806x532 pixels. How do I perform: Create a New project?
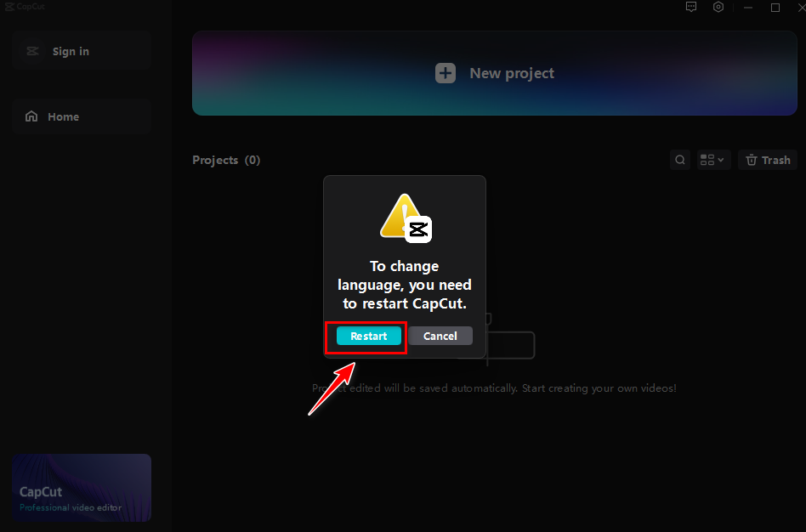[495, 73]
